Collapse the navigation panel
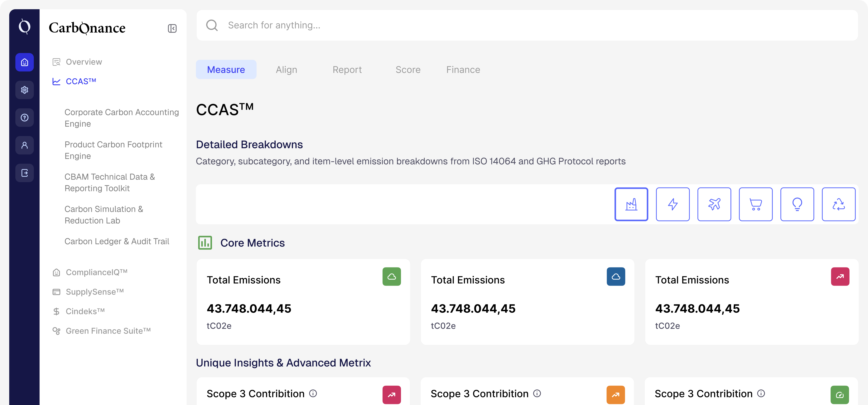Viewport: 868px width, 405px height. click(172, 28)
